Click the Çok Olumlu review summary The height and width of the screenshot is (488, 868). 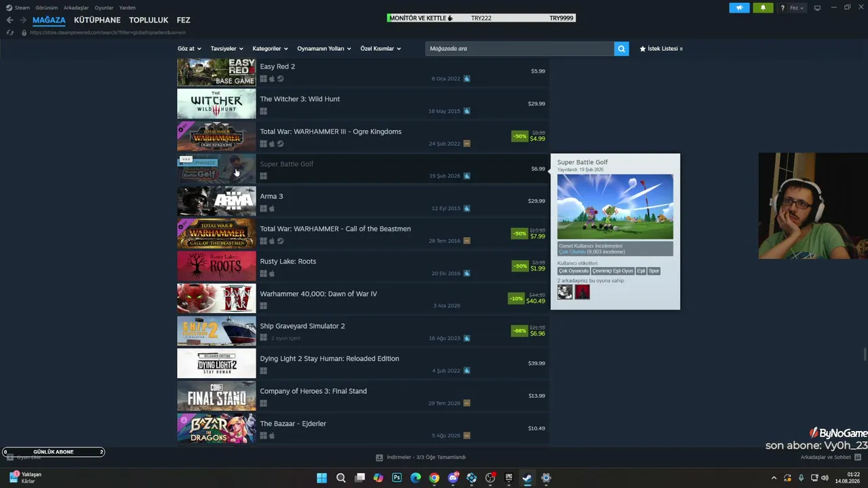(x=572, y=252)
